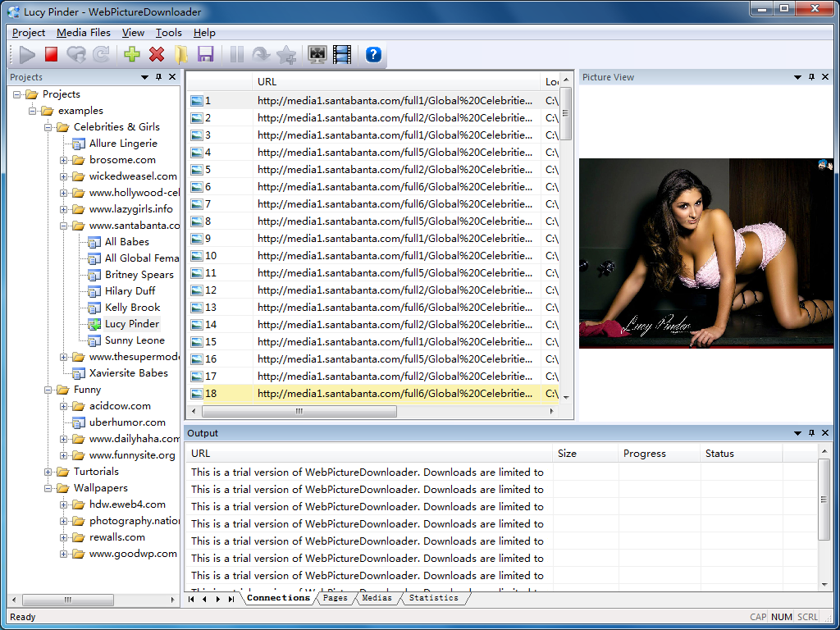
Task: Click the Progress column header
Action: [660, 453]
